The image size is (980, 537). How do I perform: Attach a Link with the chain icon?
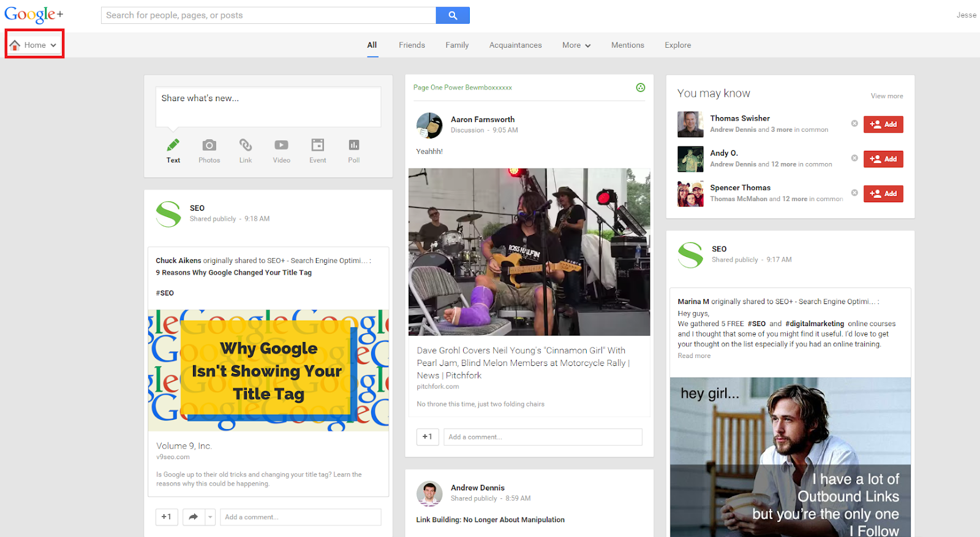click(246, 145)
